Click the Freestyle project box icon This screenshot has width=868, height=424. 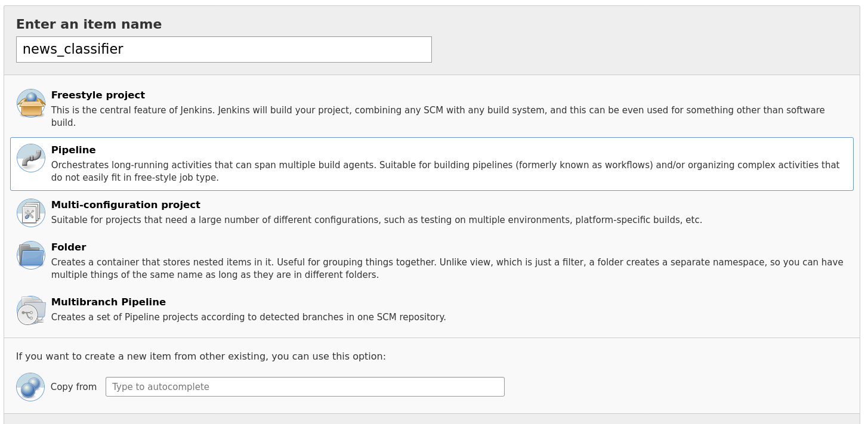[x=31, y=103]
